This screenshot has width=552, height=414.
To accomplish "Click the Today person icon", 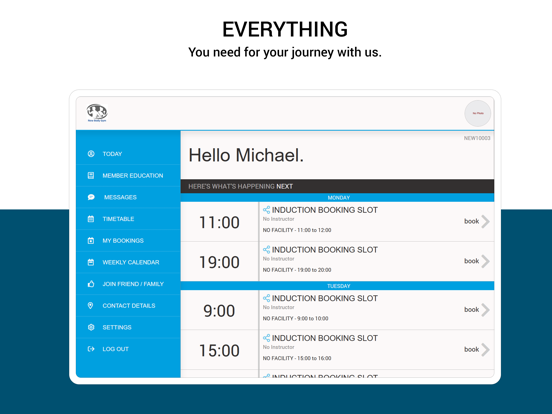I will pos(91,154).
